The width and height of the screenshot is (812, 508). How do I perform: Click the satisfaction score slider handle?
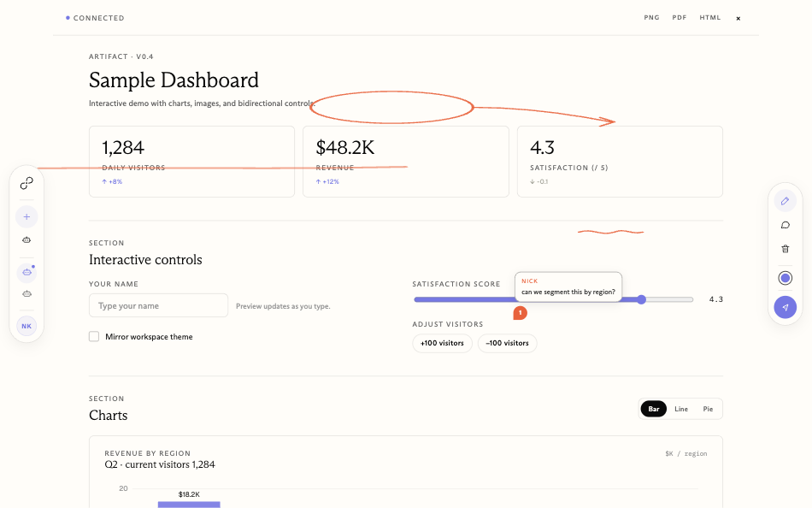pos(641,299)
